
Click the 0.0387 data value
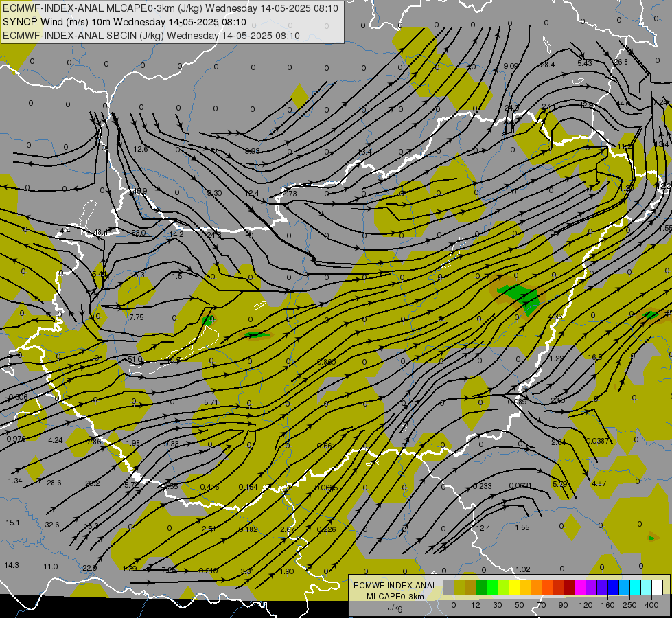597,440
